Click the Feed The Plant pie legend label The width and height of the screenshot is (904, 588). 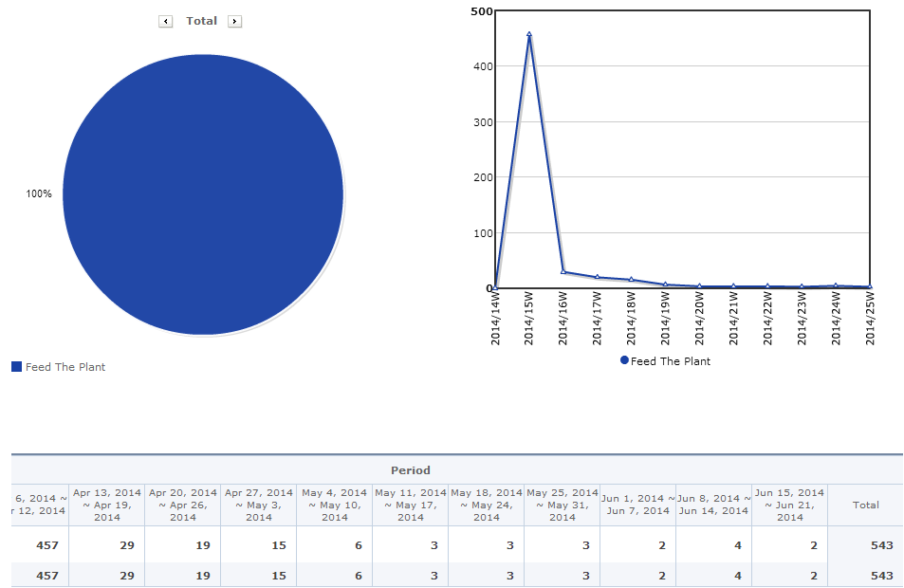coord(65,367)
